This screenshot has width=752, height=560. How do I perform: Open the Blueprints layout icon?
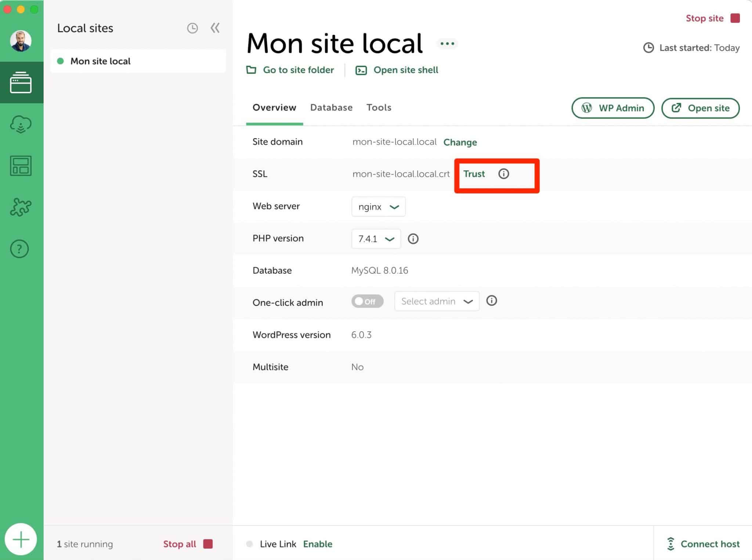[21, 166]
